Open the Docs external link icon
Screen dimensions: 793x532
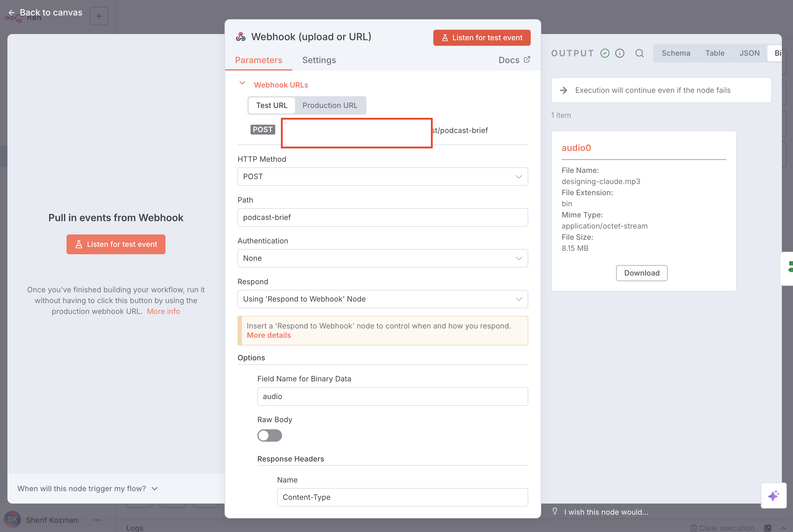click(527, 60)
